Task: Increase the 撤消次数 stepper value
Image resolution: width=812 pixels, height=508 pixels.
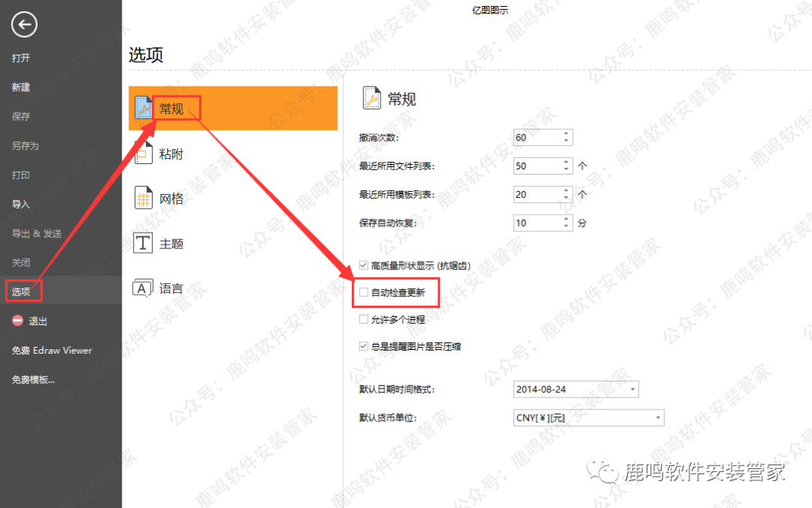Action: (566, 134)
